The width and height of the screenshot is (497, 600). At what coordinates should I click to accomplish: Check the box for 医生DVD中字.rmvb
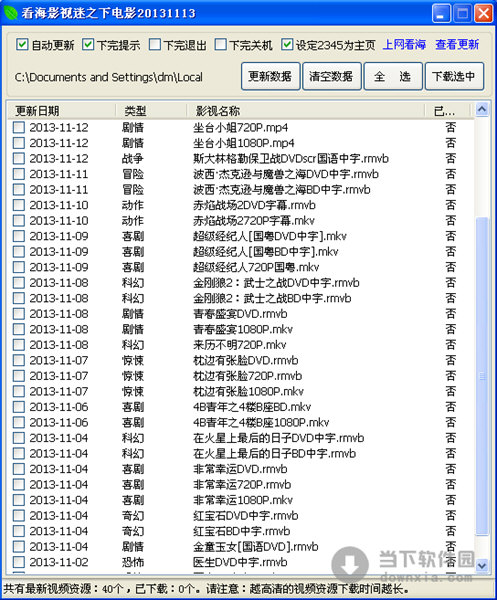coord(19,562)
